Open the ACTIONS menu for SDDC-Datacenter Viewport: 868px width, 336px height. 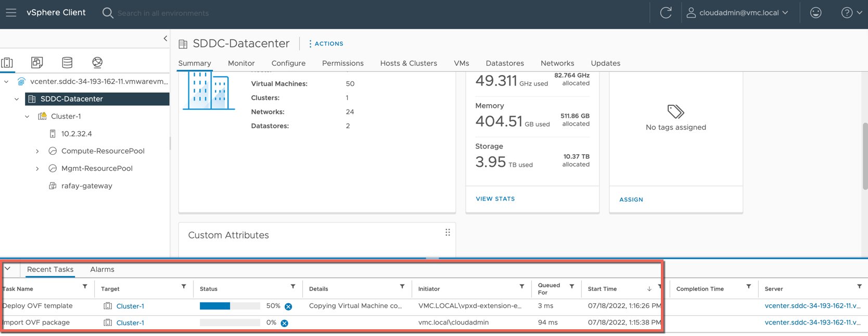pyautogui.click(x=326, y=44)
